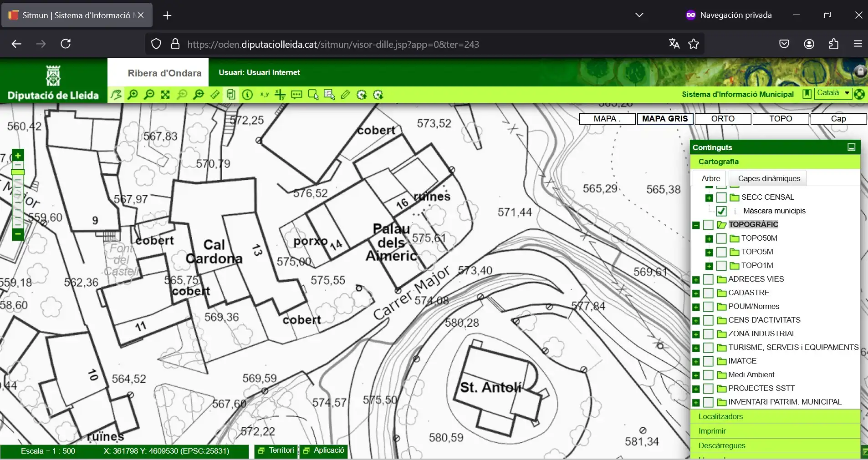Uncheck the Màscara municipis layer
868x460 pixels.
(721, 211)
